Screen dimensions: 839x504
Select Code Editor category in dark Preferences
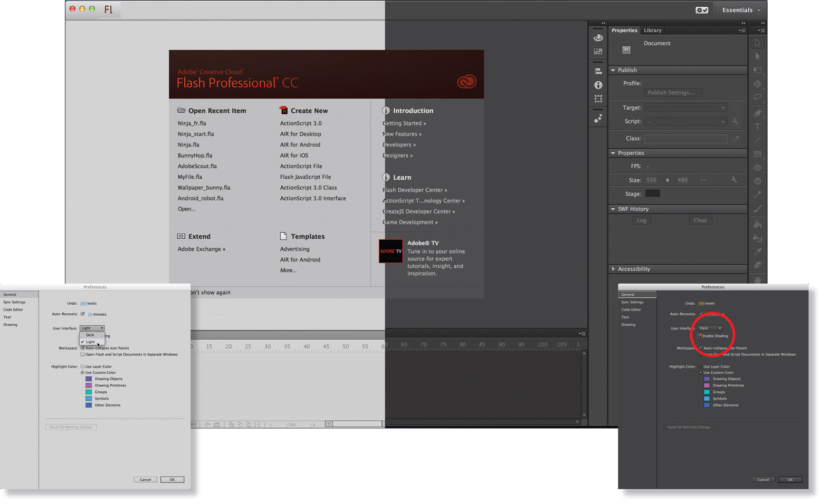coord(631,309)
